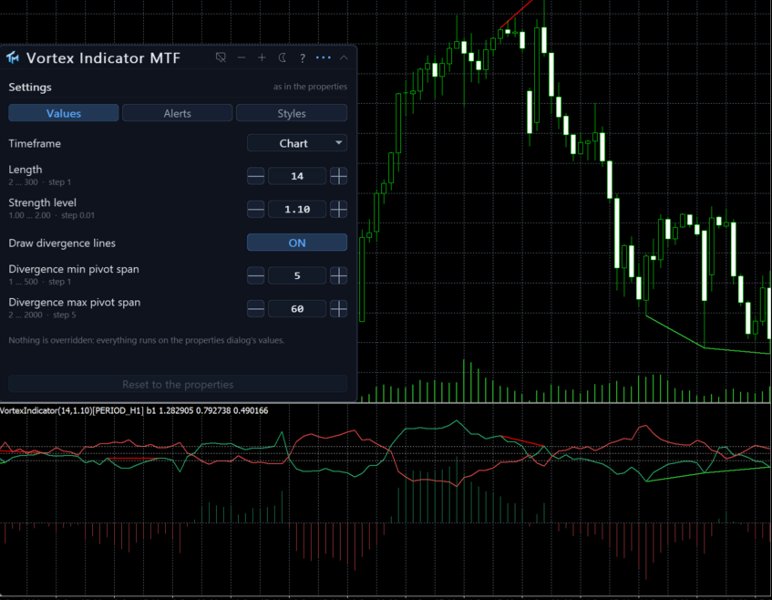Click the 'Nothing is overridden' note text
Viewport: 772px width, 600px height.
(146, 340)
